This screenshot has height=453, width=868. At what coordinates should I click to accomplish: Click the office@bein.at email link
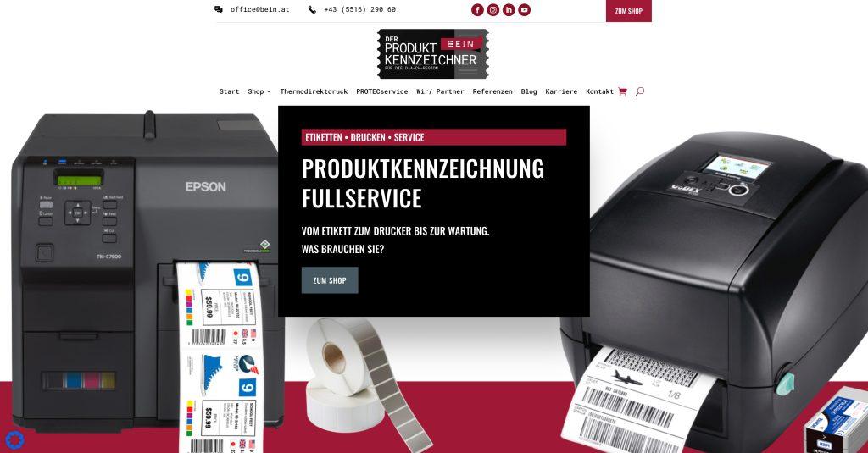click(x=260, y=9)
